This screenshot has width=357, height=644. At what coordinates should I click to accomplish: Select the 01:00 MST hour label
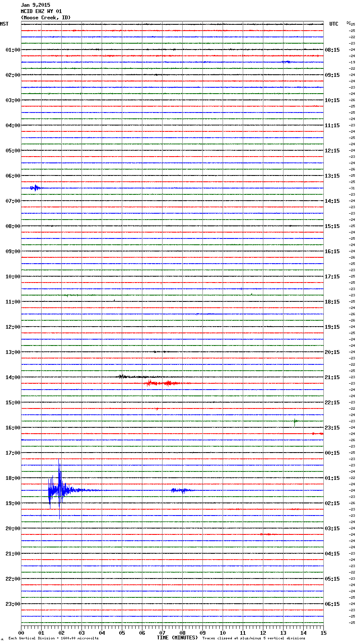pyautogui.click(x=13, y=50)
